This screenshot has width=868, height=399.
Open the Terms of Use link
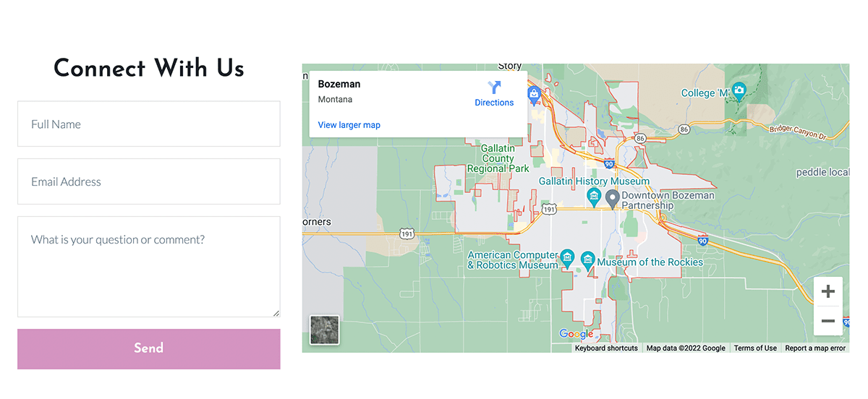point(755,348)
